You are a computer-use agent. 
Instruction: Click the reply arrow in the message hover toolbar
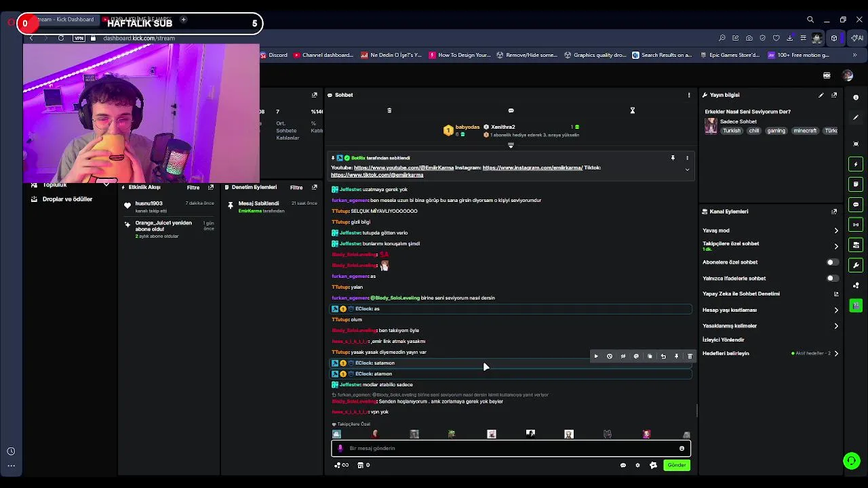coord(663,357)
